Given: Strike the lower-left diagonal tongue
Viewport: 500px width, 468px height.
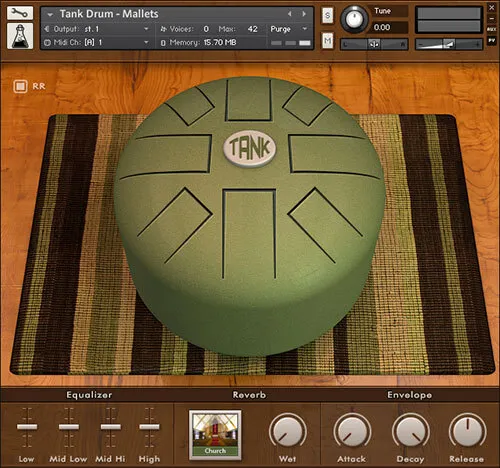Looking at the screenshot, I should (175, 225).
